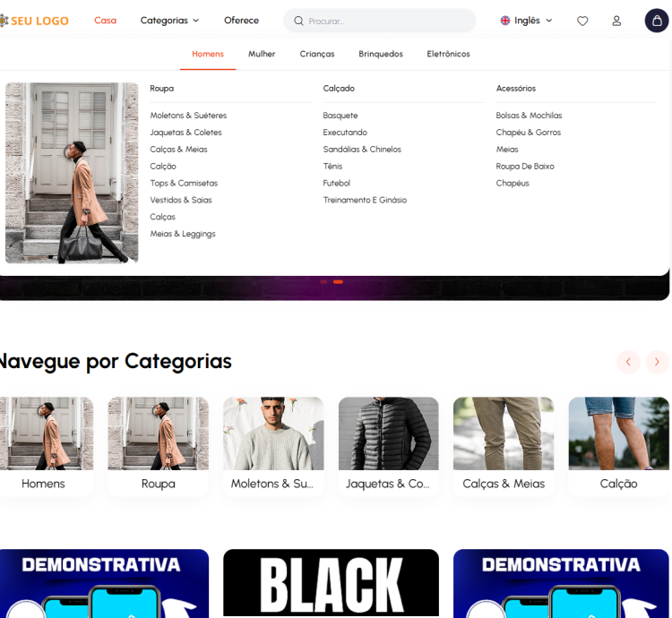Screen dimensions: 672x618
Task: Click the search magnifier icon
Action: [x=299, y=21]
